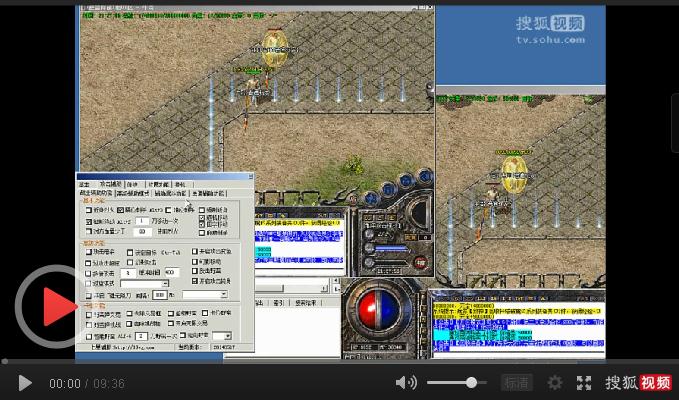Screen dimensions: 679x400
Task: Untick the checked checkbox beside the field showing 1
Action: [89, 222]
